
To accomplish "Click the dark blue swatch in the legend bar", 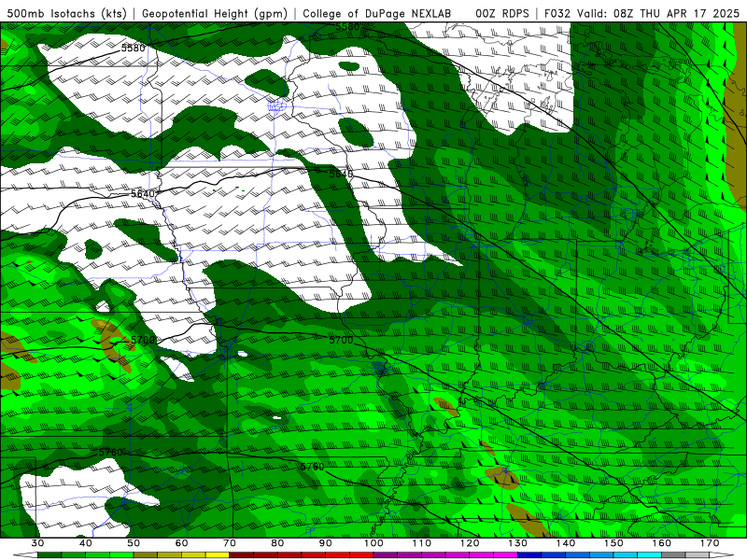I will (529, 554).
